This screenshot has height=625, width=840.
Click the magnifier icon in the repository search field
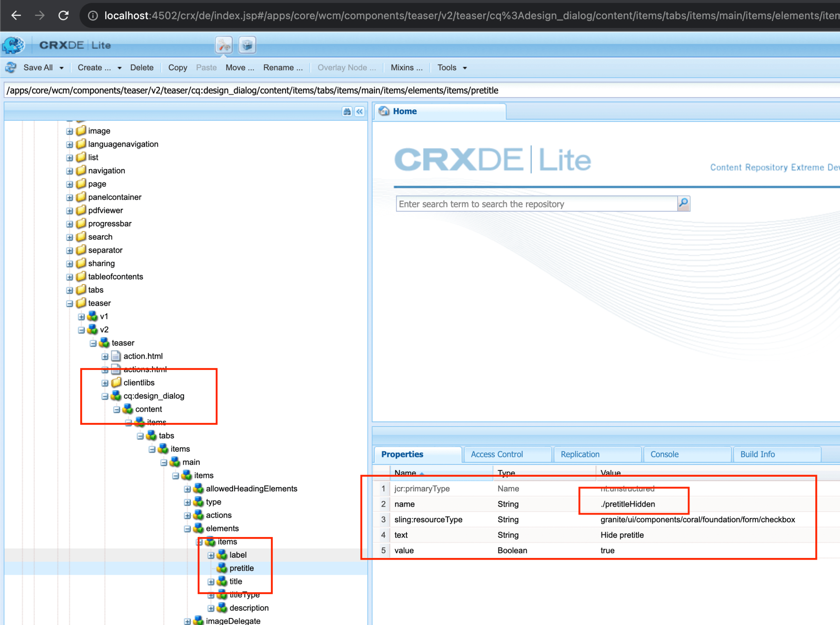[683, 203]
